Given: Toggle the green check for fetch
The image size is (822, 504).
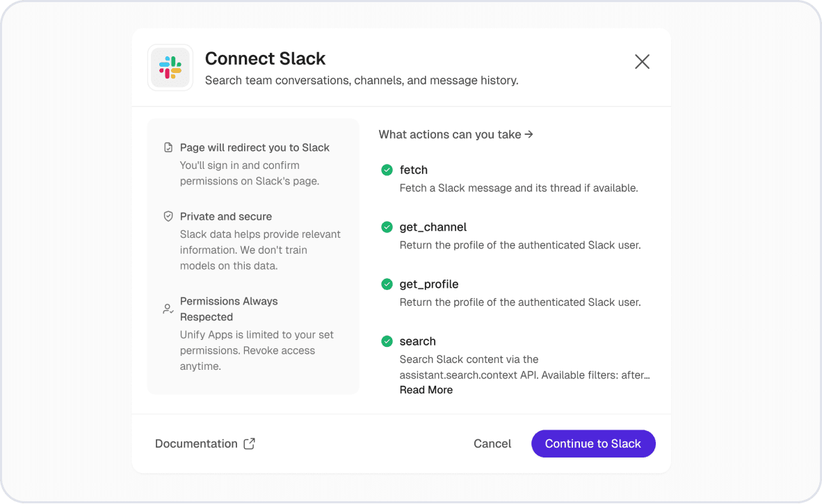Looking at the screenshot, I should (387, 170).
